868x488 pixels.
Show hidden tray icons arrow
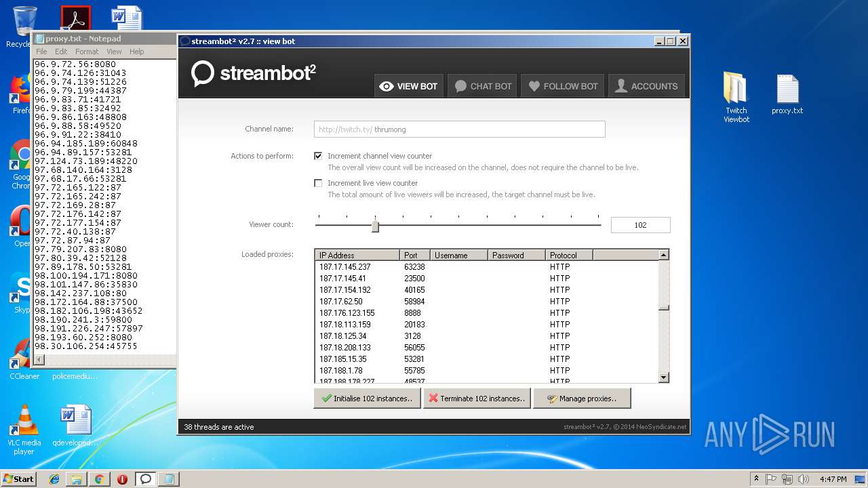point(756,479)
